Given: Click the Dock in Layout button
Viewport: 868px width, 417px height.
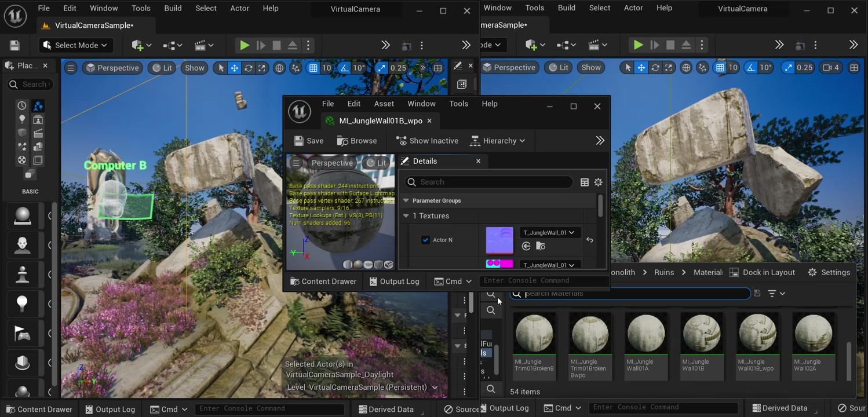Looking at the screenshot, I should point(769,272).
